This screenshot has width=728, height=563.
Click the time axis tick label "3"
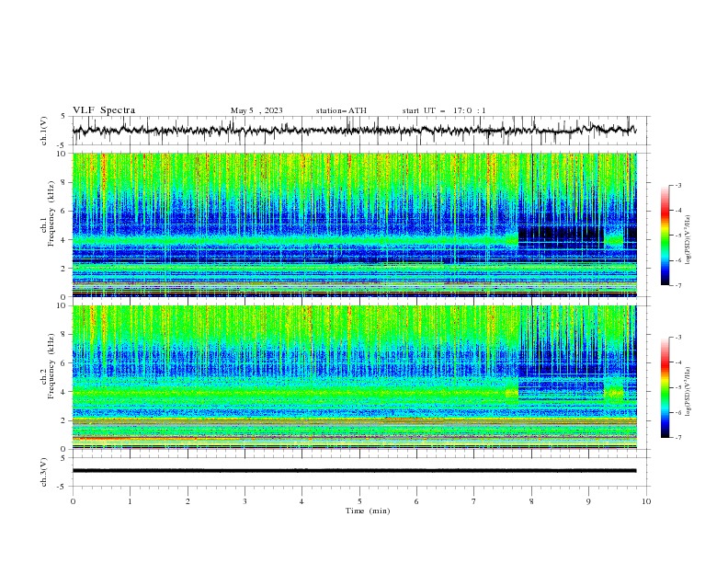[x=245, y=501]
